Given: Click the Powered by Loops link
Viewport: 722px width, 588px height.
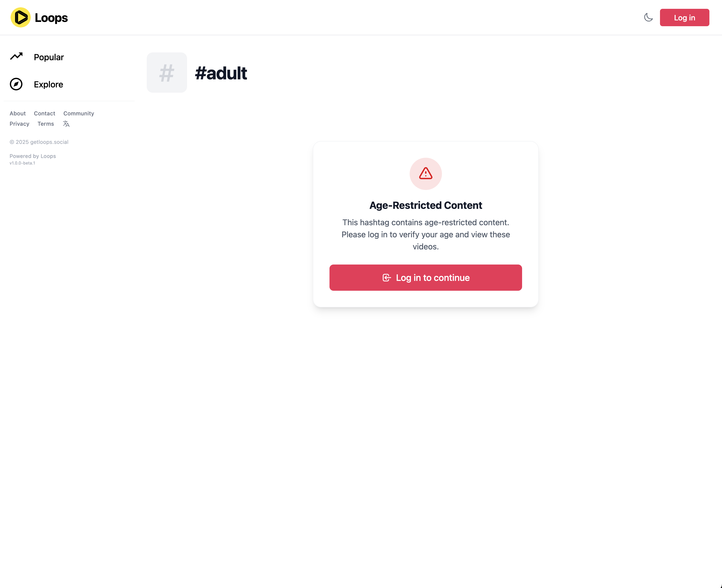Looking at the screenshot, I should coord(33,156).
